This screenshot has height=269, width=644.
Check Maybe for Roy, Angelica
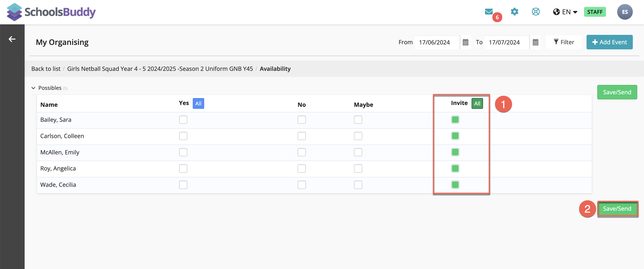[x=358, y=168]
